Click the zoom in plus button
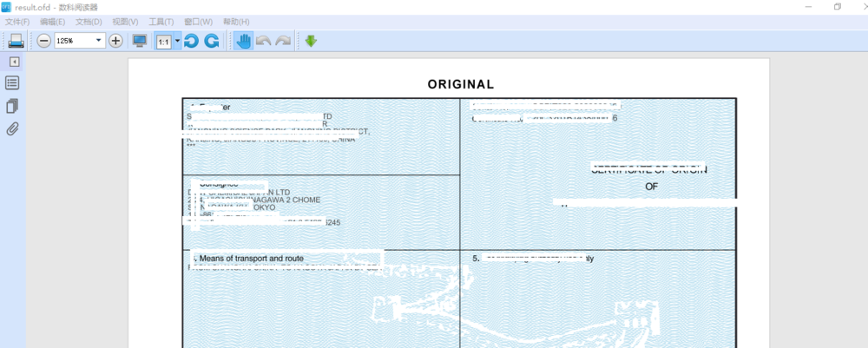This screenshot has height=348, width=868. 115,41
